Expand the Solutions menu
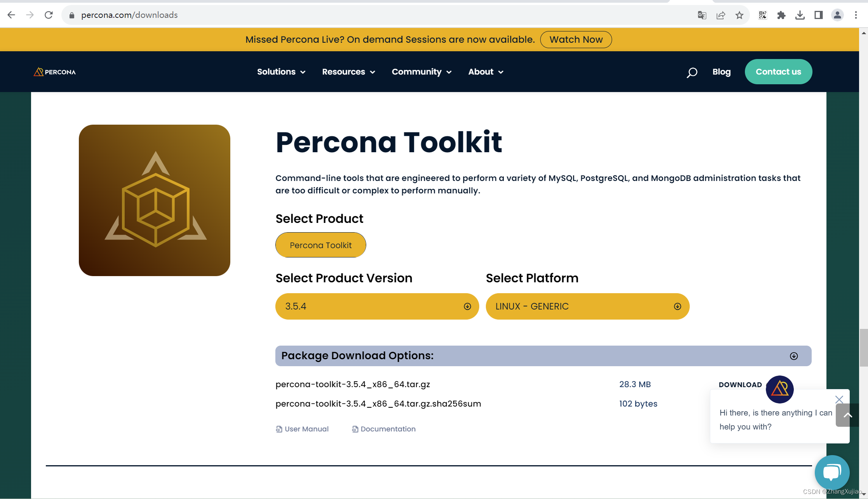The width and height of the screenshot is (868, 499). [281, 72]
